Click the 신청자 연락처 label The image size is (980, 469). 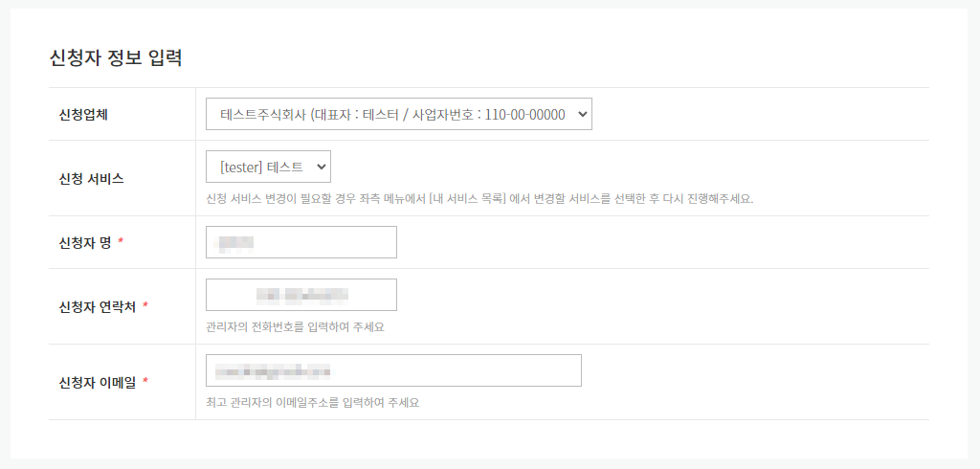tap(97, 306)
